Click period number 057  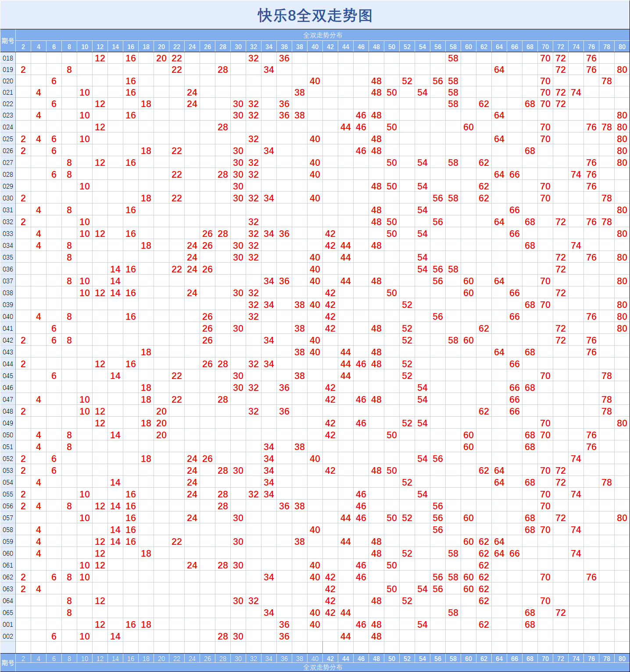(x=8, y=518)
